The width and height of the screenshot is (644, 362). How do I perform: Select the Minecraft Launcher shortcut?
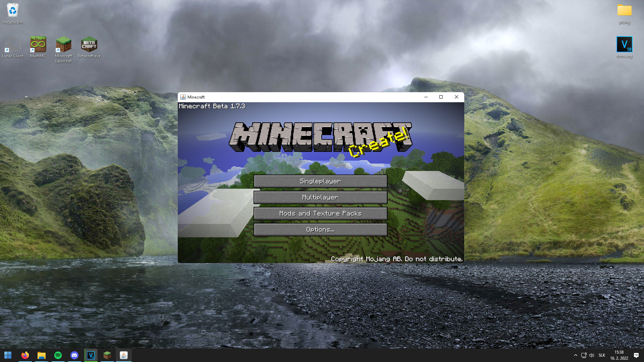pyautogui.click(x=63, y=49)
